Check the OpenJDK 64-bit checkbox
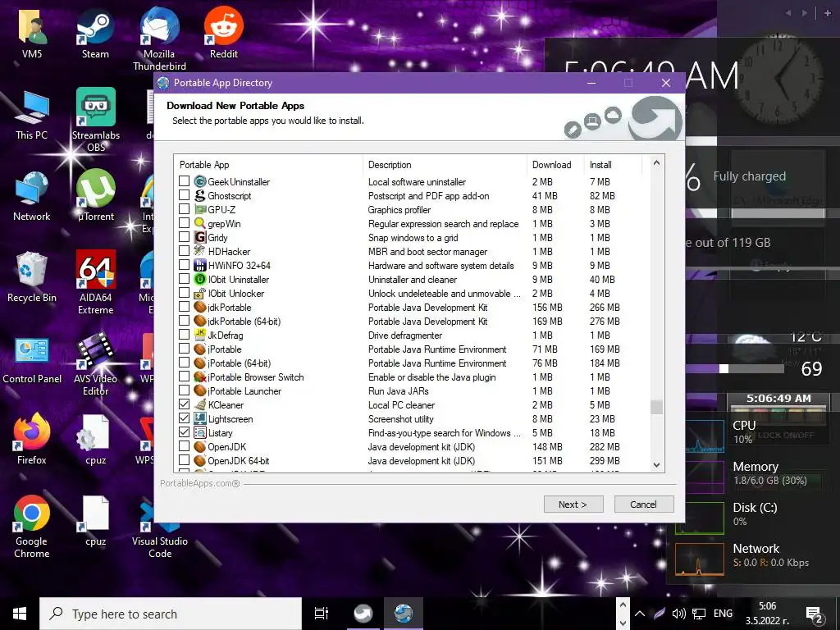Viewport: 840px width, 630px height. click(x=184, y=460)
